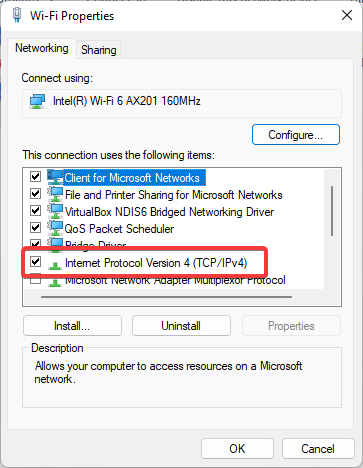Confirm changes with the OK button
Image resolution: width=363 pixels, height=468 pixels.
pos(237,449)
